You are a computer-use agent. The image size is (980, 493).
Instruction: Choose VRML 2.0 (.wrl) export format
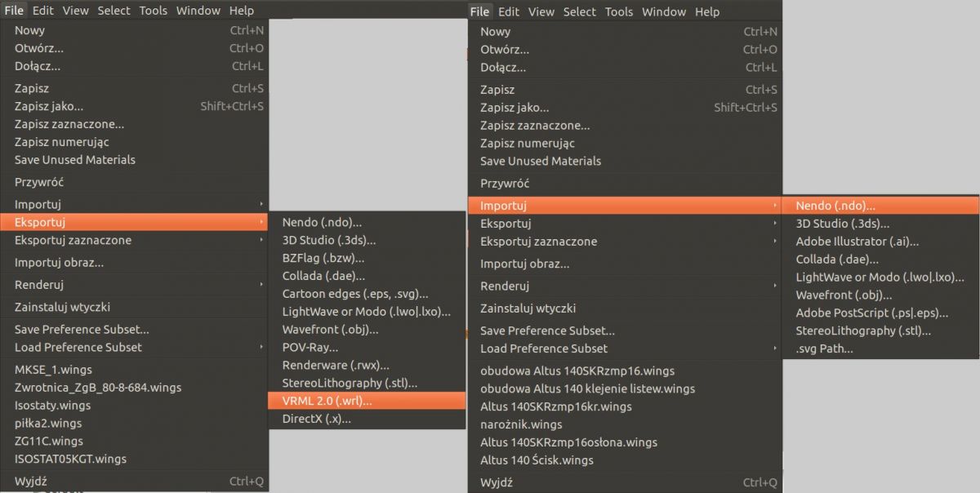pos(327,401)
